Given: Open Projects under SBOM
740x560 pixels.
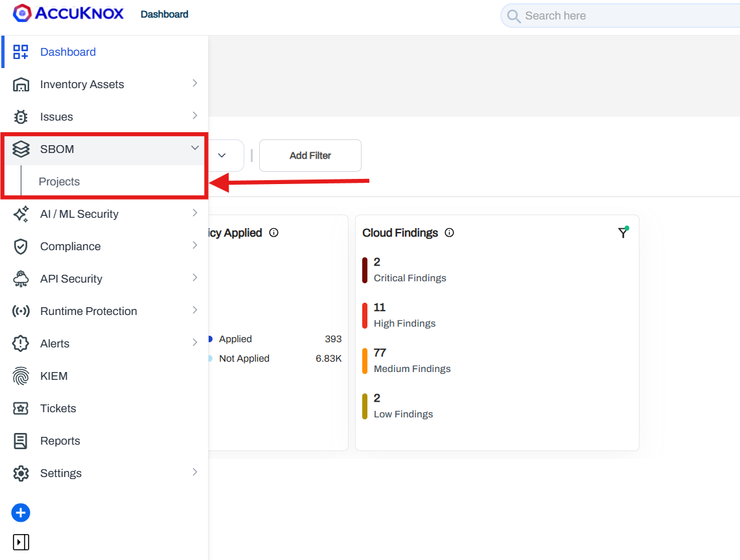Looking at the screenshot, I should point(59,181).
